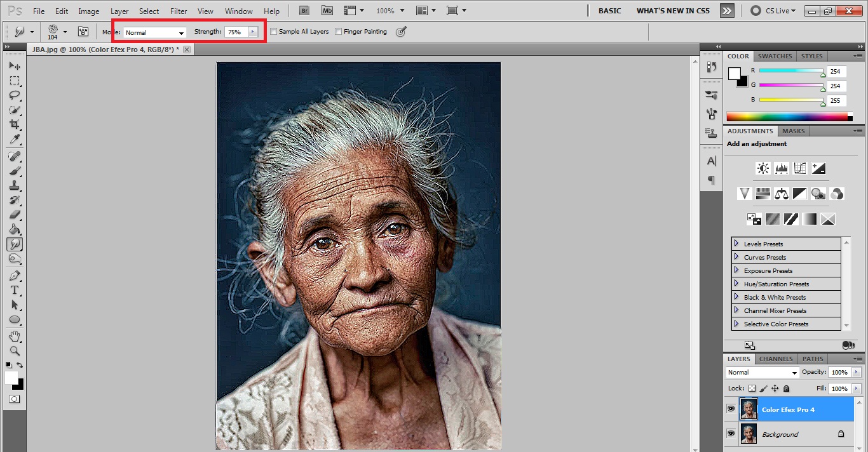Select the Zoom tool in toolbox
Image resolution: width=868 pixels, height=452 pixels.
coord(14,350)
